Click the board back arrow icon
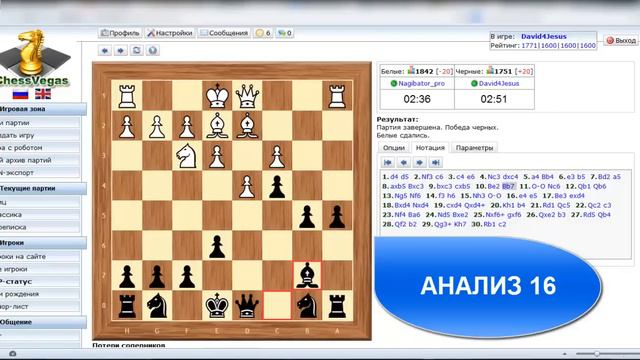 [105, 50]
